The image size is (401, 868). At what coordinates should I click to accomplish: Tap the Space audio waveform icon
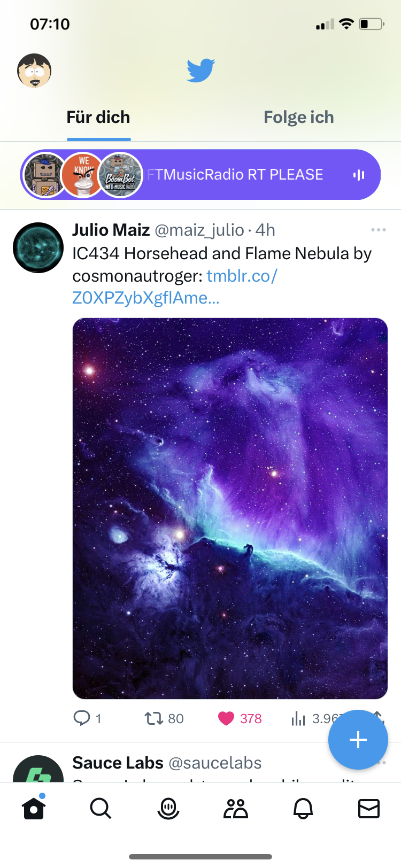pyautogui.click(x=359, y=175)
